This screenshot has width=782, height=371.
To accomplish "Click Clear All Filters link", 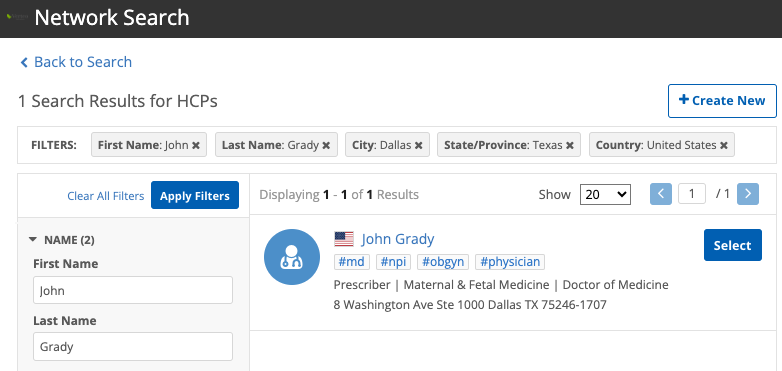I will (106, 196).
